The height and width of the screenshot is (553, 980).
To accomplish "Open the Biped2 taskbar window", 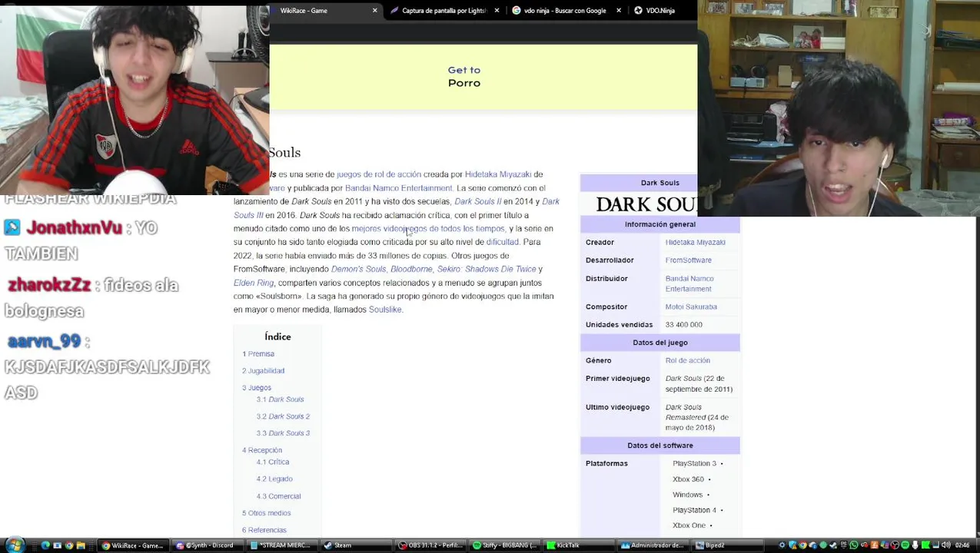I will pyautogui.click(x=727, y=546).
